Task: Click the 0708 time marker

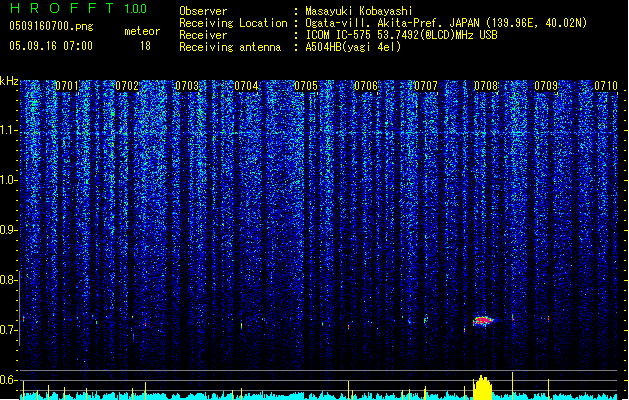Action: [x=486, y=86]
